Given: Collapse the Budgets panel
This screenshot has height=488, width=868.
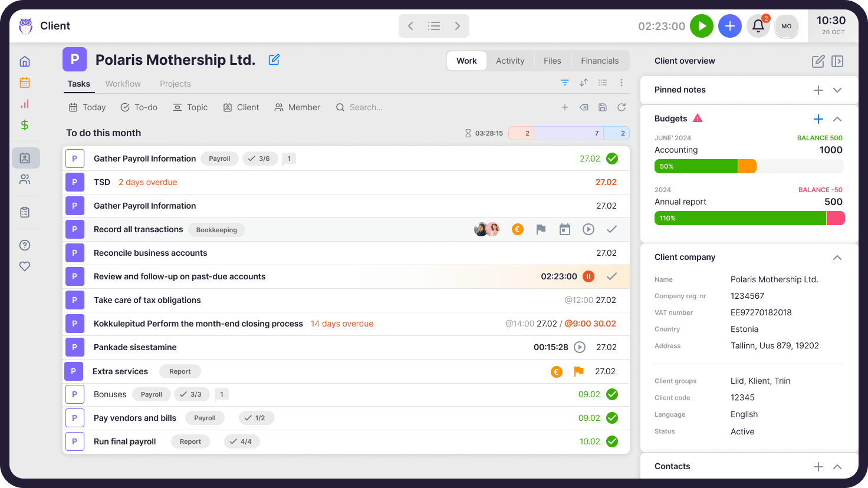Looking at the screenshot, I should tap(837, 118).
